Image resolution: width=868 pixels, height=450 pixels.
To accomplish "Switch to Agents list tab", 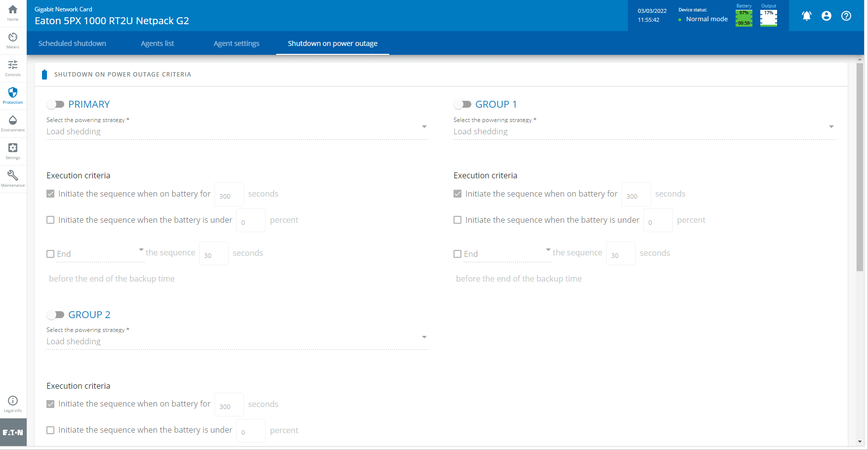I will tap(157, 43).
